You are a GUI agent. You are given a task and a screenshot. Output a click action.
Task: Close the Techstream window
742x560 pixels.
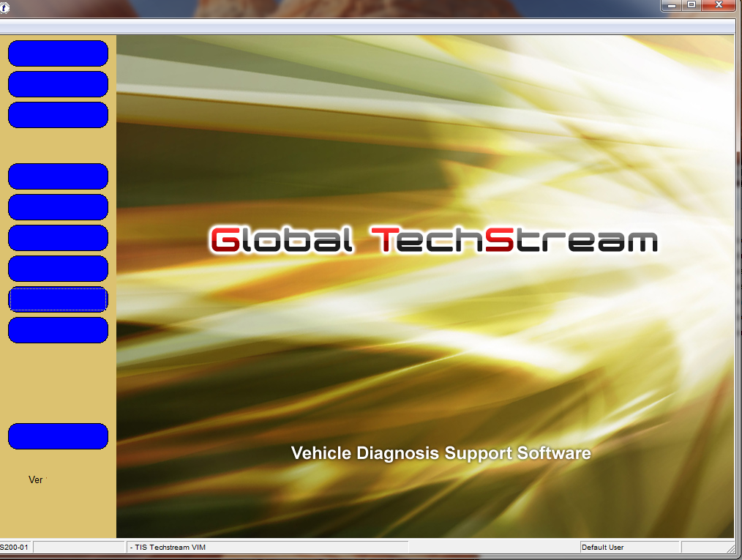coord(719,5)
